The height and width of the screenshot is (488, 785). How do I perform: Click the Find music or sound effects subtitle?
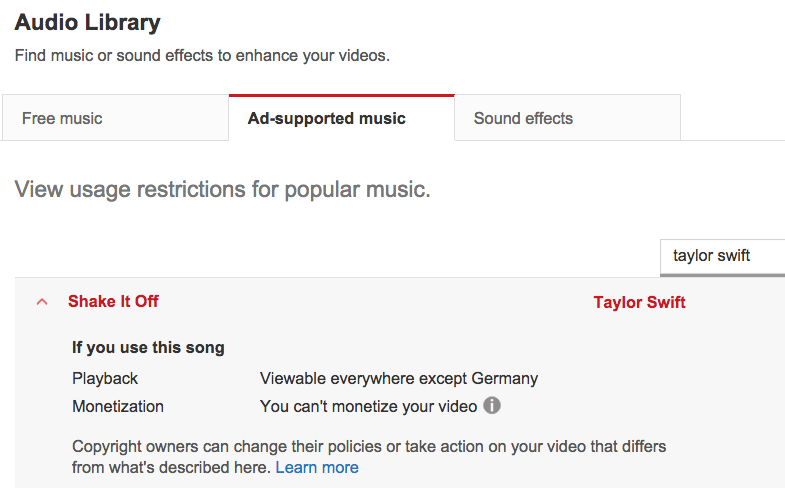click(202, 55)
